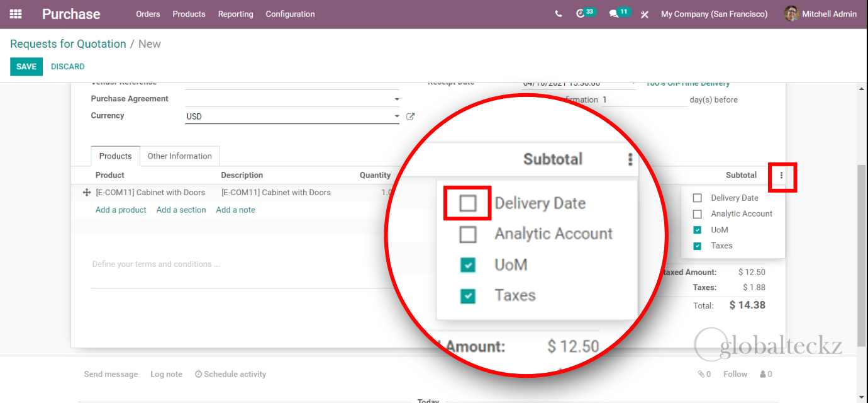Image resolution: width=868 pixels, height=403 pixels.
Task: Open Mitchell Admin user avatar menu
Action: click(x=791, y=14)
